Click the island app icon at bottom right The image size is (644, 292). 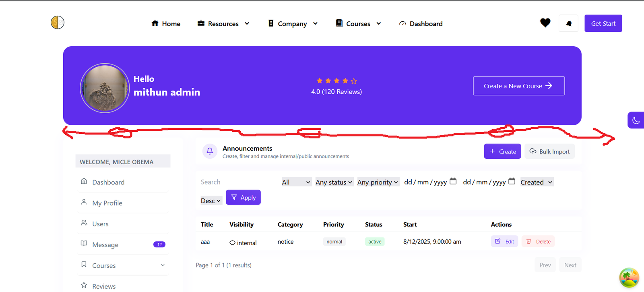[629, 278]
